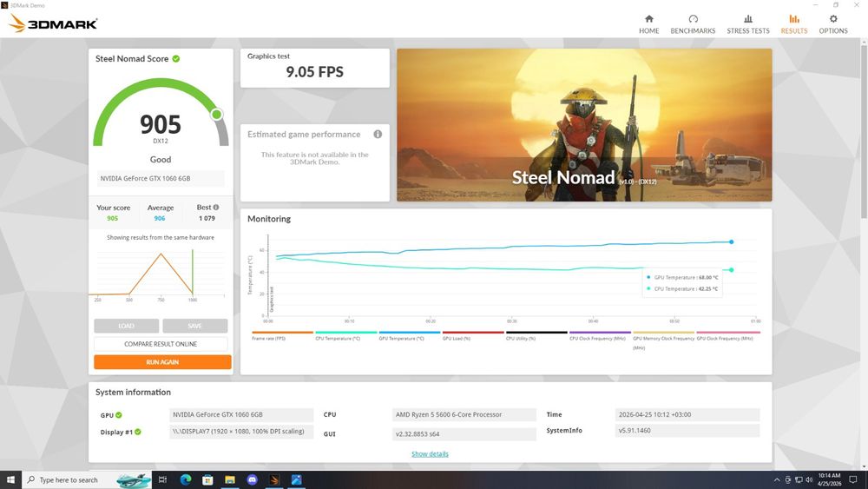
Task: Toggle the GPU Memory Clock Frequency legend series
Action: coord(663,340)
